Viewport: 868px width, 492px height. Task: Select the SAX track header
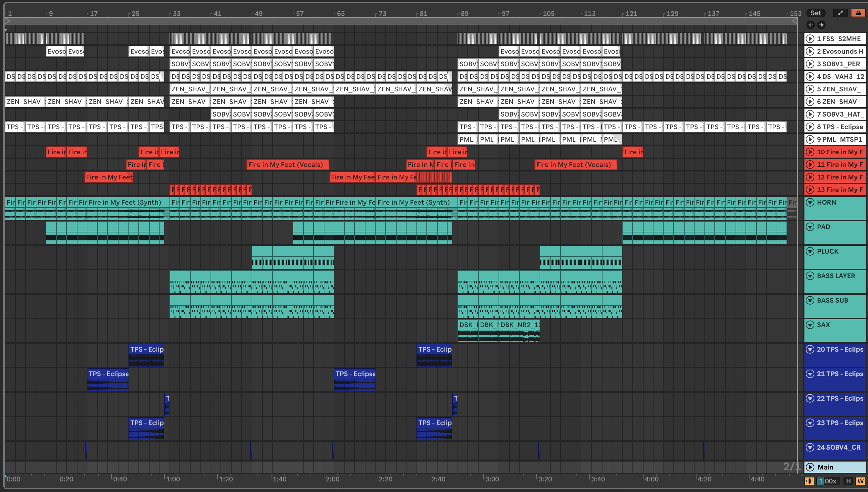[x=823, y=325]
